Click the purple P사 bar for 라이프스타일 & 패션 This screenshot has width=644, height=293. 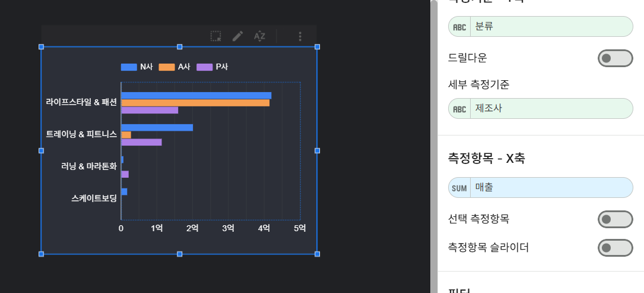[x=150, y=111]
